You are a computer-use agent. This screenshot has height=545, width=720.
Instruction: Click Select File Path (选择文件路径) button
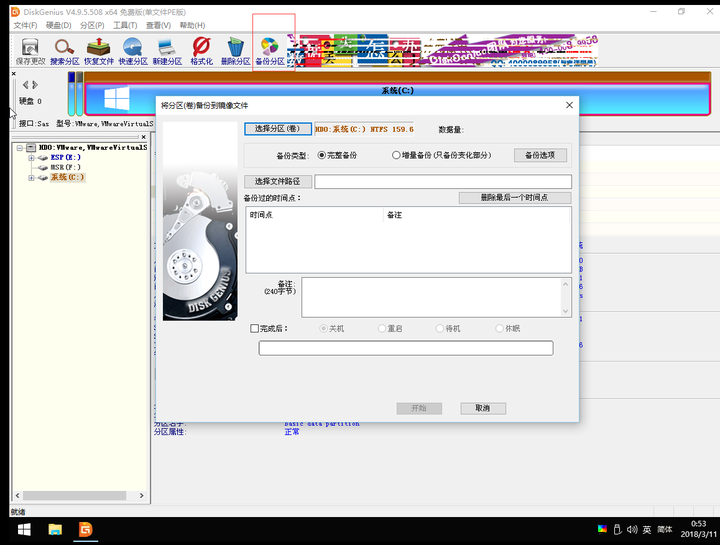pyautogui.click(x=278, y=181)
